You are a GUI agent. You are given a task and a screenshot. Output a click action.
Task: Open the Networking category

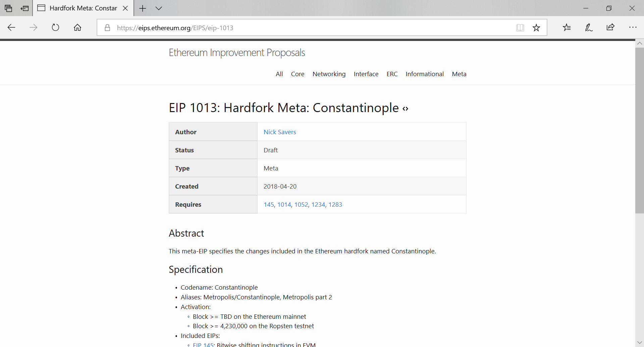click(x=329, y=74)
